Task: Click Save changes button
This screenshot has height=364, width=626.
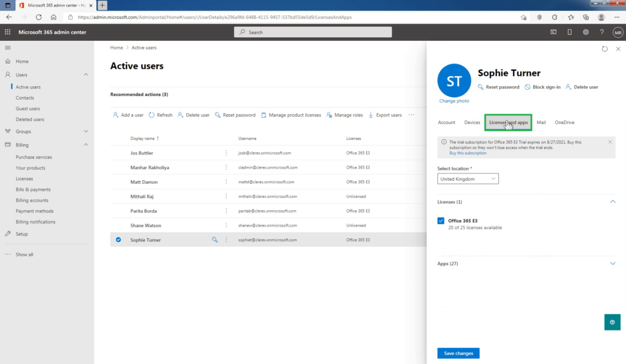Action: [458, 353]
